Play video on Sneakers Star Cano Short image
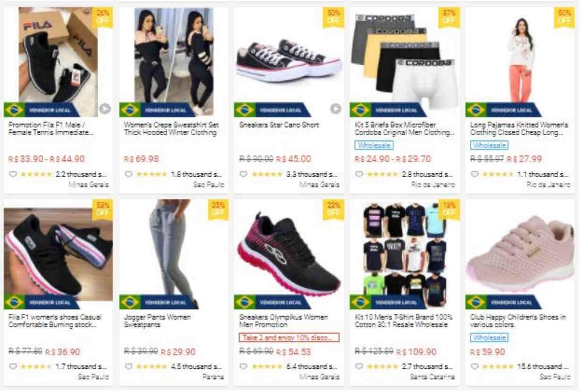Image resolution: width=584 pixels, height=392 pixels. (336, 109)
